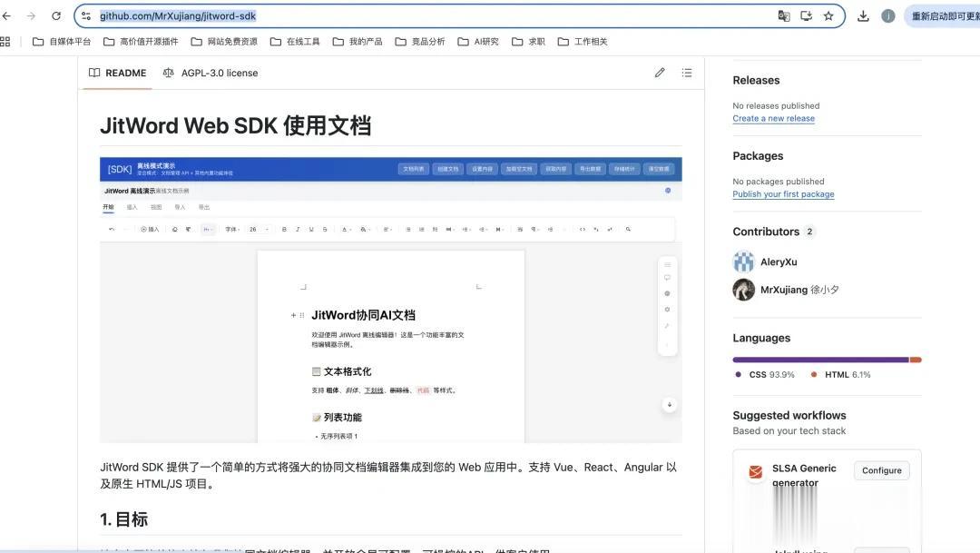Viewport: 980px width, 553px height.
Task: Click the No packages published text
Action: (x=779, y=182)
